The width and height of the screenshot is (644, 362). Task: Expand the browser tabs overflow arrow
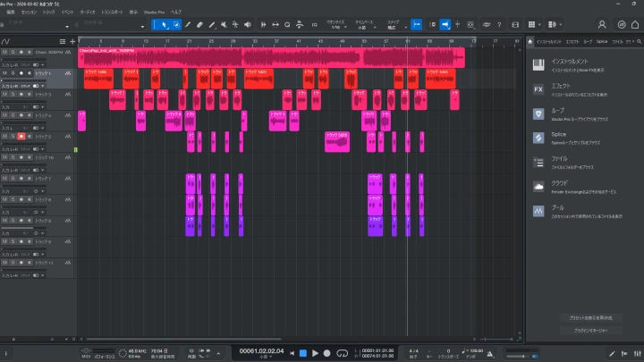(x=633, y=41)
